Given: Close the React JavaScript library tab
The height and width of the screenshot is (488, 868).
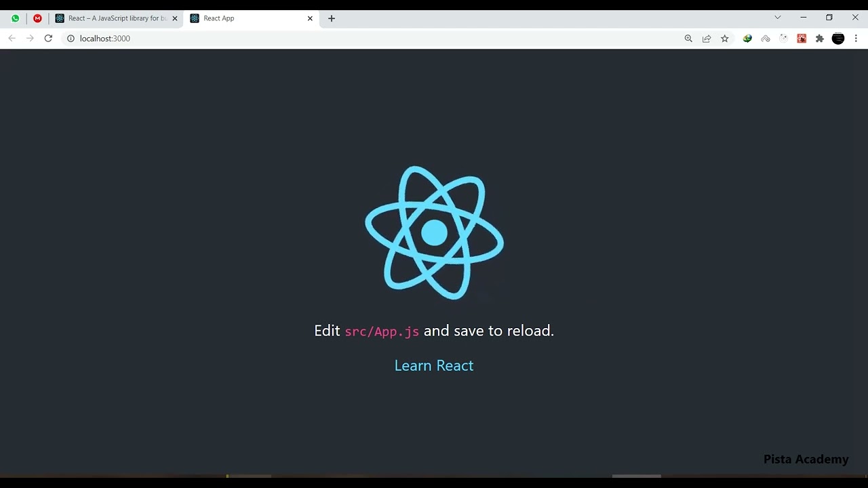Looking at the screenshot, I should tap(175, 18).
